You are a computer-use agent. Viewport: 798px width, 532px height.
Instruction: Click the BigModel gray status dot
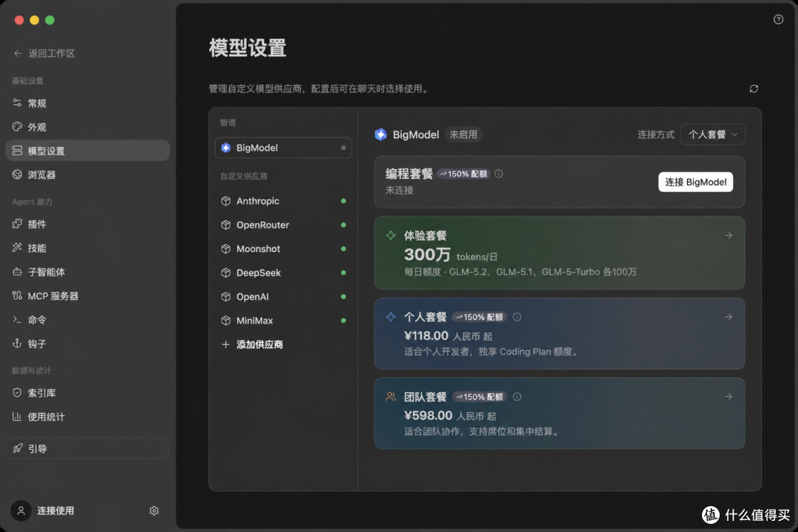click(x=344, y=148)
